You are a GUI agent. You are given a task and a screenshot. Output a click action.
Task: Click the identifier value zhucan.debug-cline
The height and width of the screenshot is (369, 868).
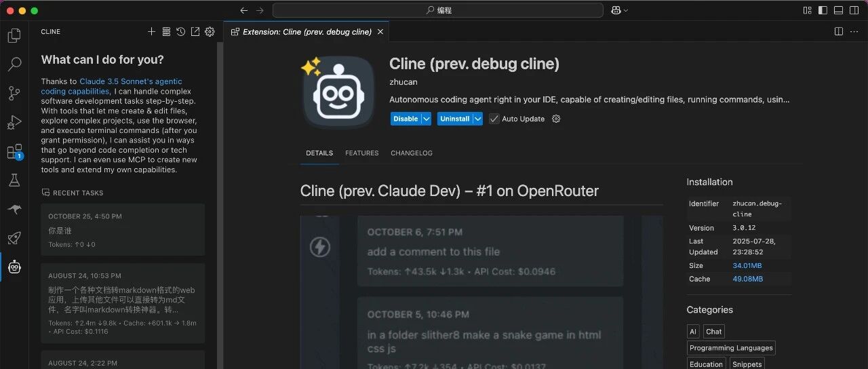757,209
